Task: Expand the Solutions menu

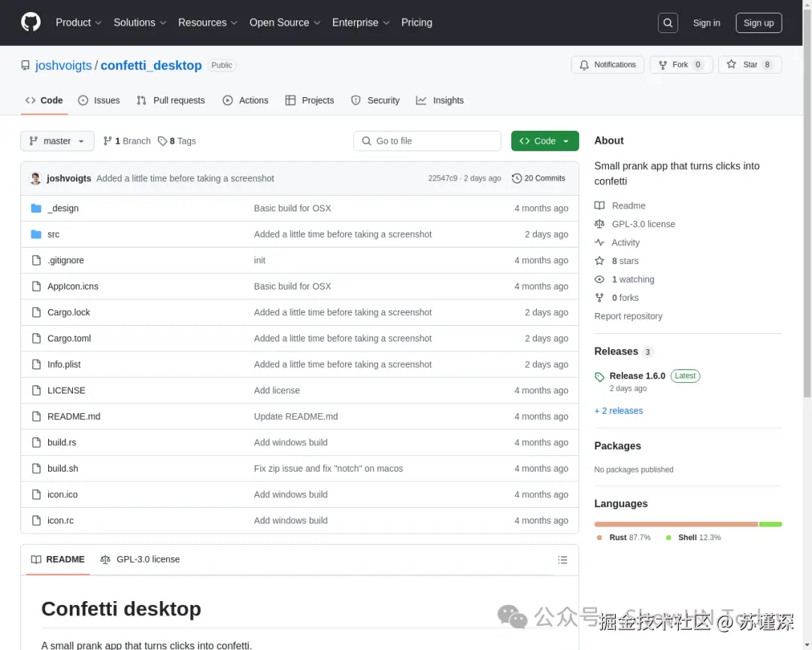Action: coord(140,23)
